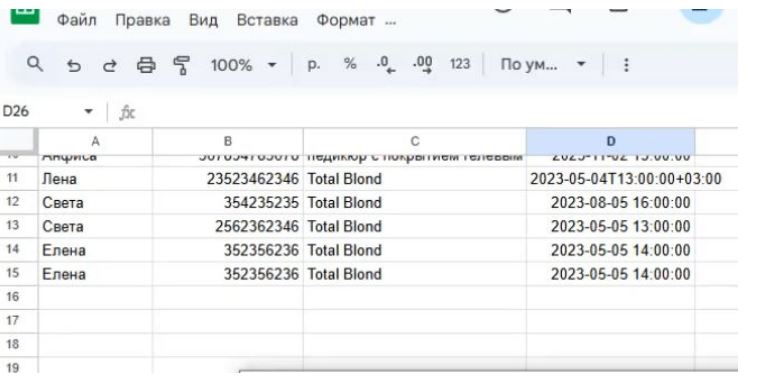The image size is (764, 384).
Task: Select cell containing 2562362346
Action: pos(228,226)
